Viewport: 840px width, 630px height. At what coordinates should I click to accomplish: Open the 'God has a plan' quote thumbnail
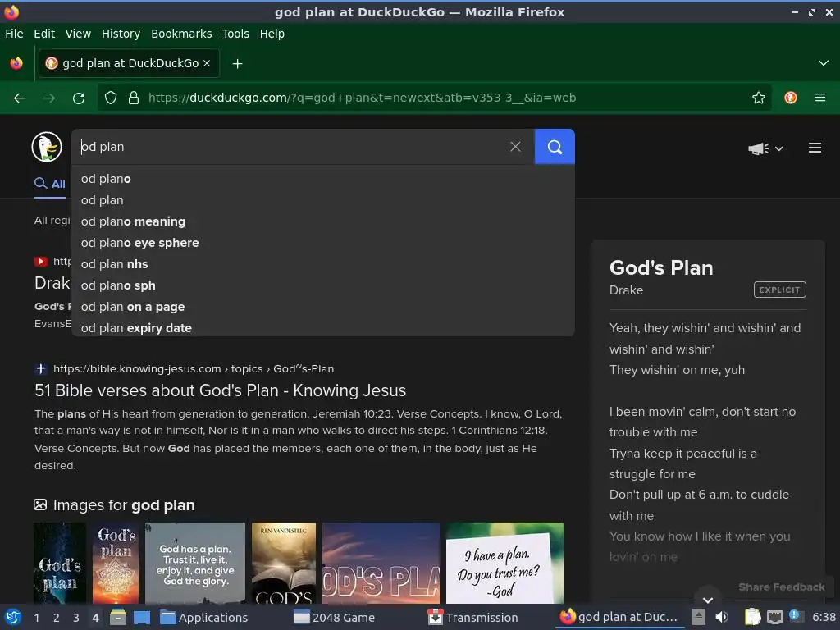tap(195, 563)
